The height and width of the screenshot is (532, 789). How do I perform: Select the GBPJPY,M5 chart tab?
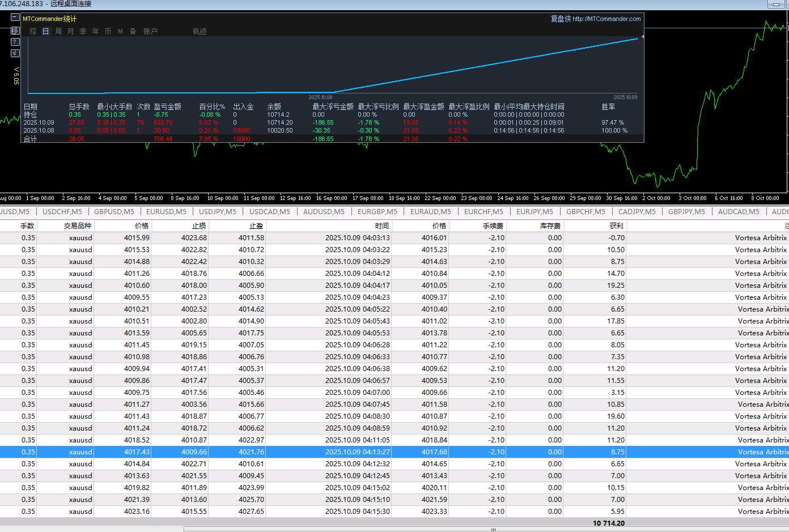686,212
